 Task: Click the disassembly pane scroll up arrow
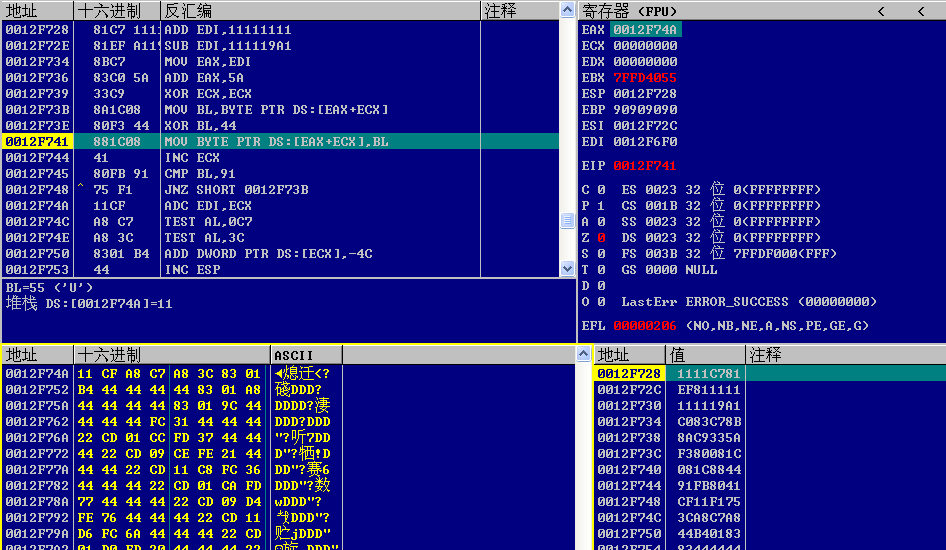(x=568, y=29)
